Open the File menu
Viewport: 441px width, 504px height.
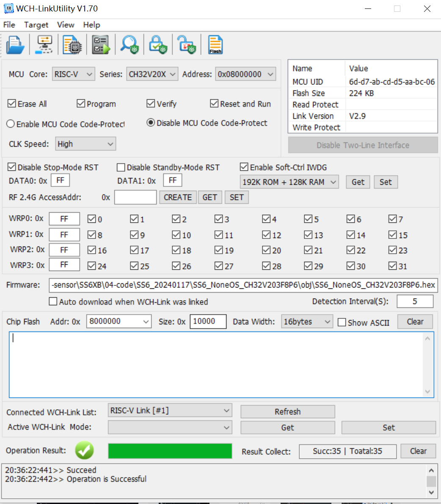pyautogui.click(x=9, y=25)
